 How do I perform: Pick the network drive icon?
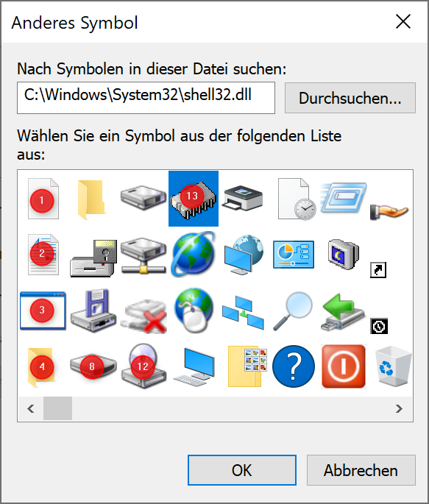(x=143, y=256)
